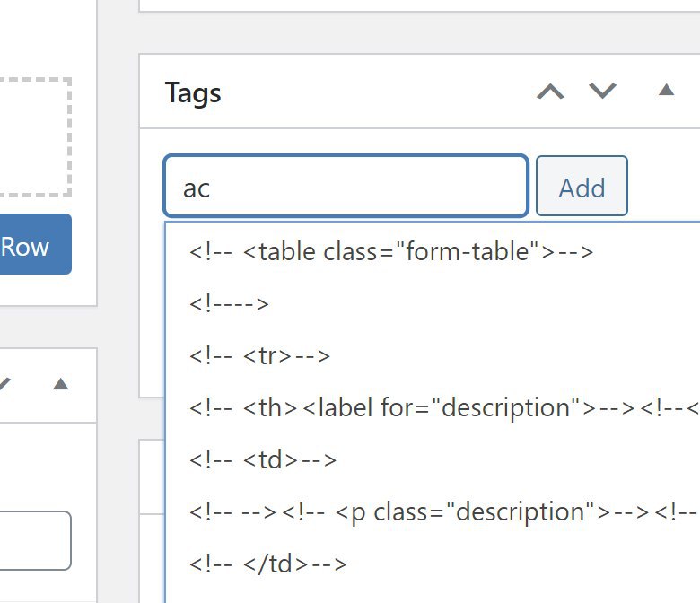This screenshot has height=603, width=700.
Task: Move Tags panel up with chevron
Action: point(550,92)
